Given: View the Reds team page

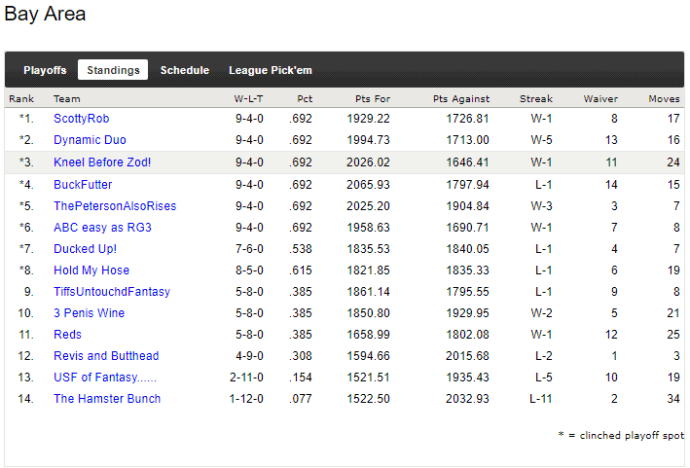Looking at the screenshot, I should click(67, 335).
